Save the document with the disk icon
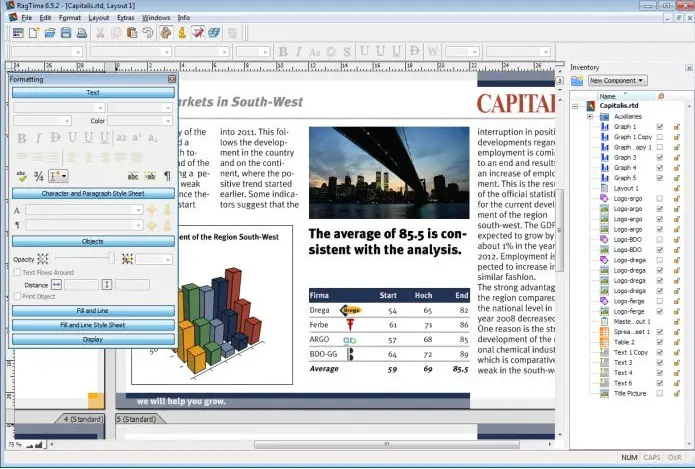Viewport: 695px width, 469px height. [x=66, y=33]
